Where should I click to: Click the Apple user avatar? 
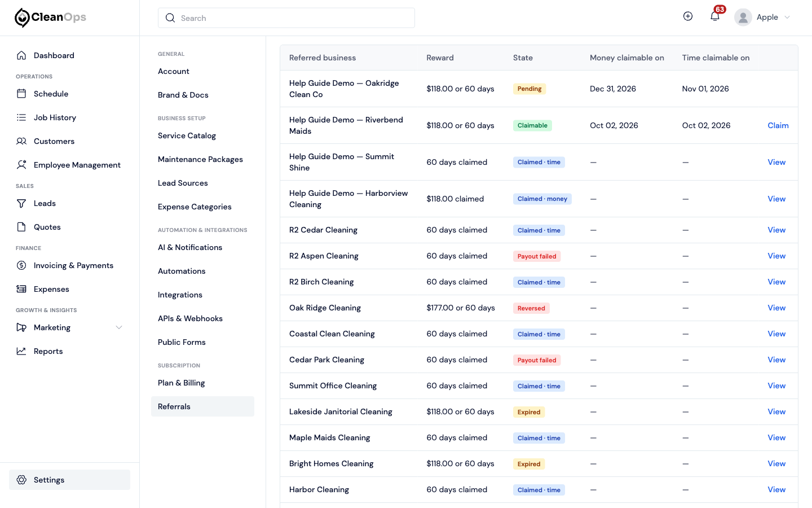tap(743, 17)
